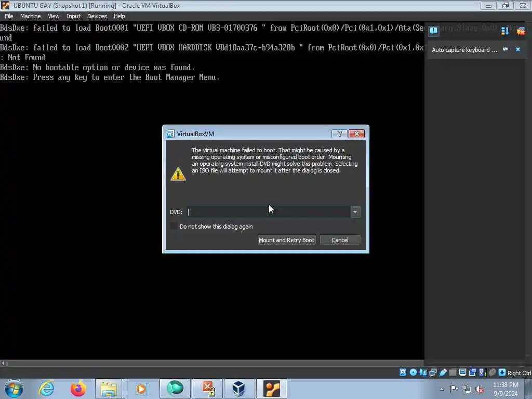Click the notification ordering arrow icon
532x399 pixels.
pos(504,31)
